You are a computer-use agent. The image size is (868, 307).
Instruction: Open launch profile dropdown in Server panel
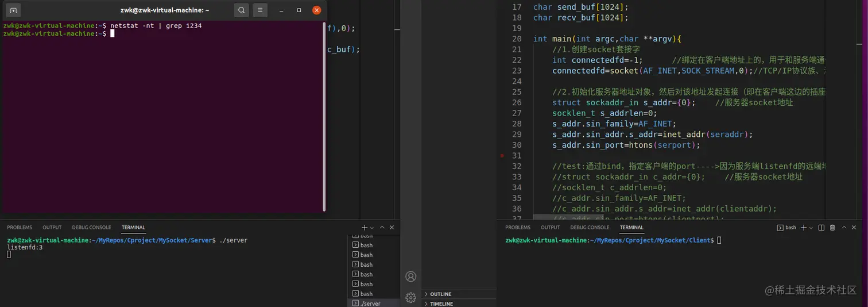(372, 228)
